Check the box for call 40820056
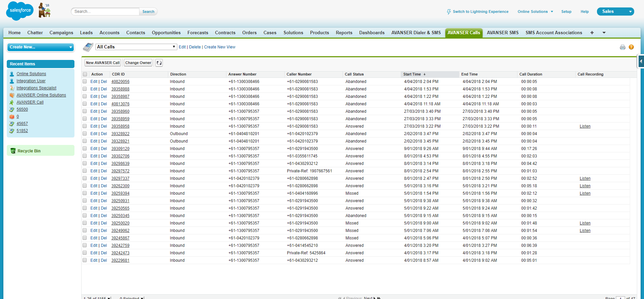Image resolution: width=644 pixels, height=299 pixels. [85, 82]
